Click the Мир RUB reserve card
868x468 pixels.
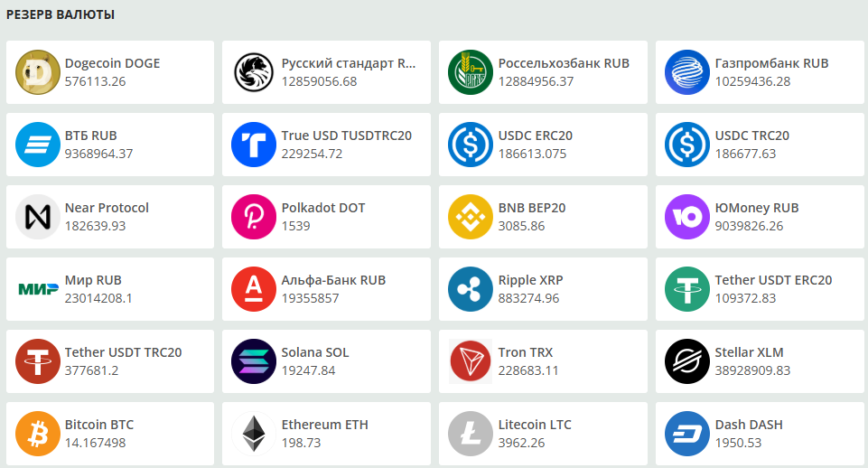pos(109,289)
